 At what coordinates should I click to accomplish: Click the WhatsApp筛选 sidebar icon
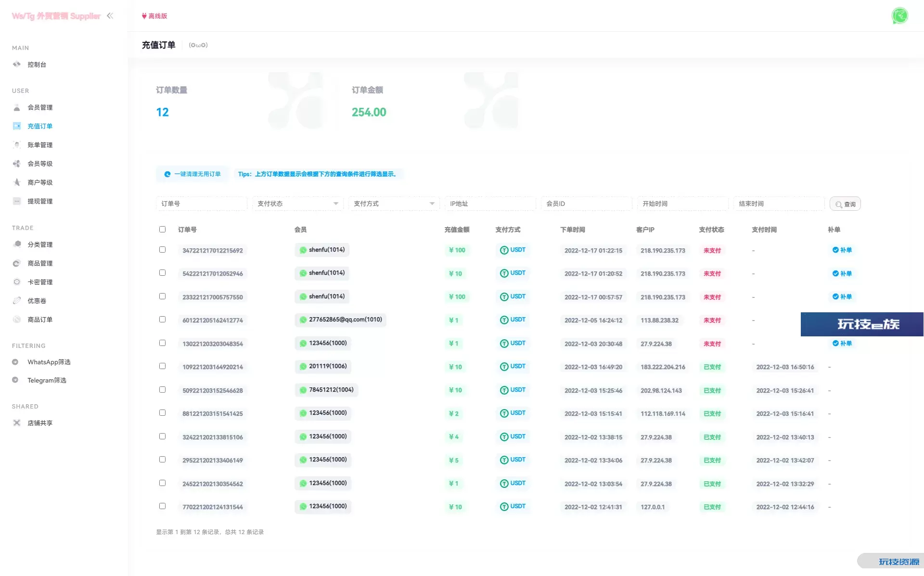tap(15, 362)
